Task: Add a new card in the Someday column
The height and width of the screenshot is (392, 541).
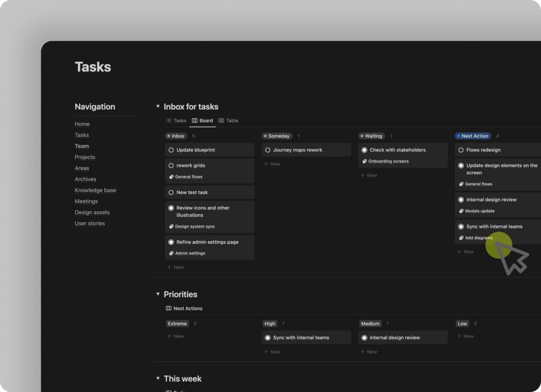Action: (x=272, y=164)
